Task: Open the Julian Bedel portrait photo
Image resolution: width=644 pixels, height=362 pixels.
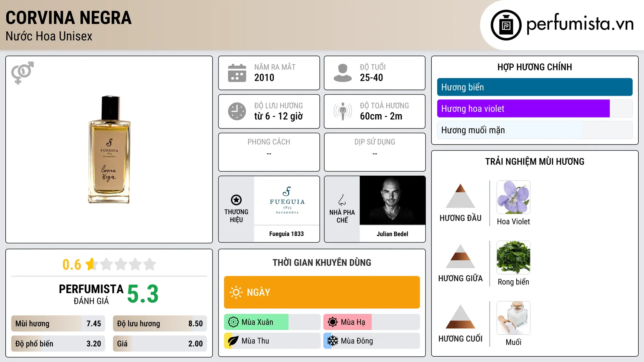Action: point(392,200)
